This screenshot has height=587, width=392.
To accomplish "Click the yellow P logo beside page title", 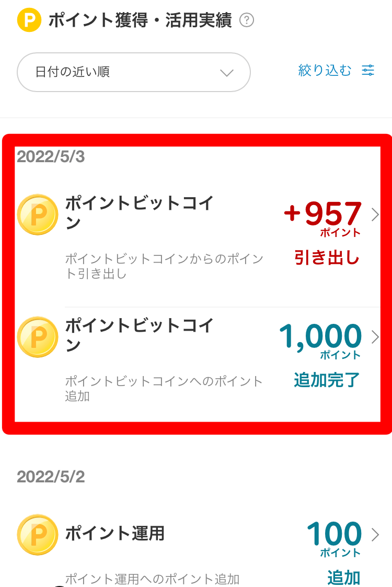I will coord(29,20).
